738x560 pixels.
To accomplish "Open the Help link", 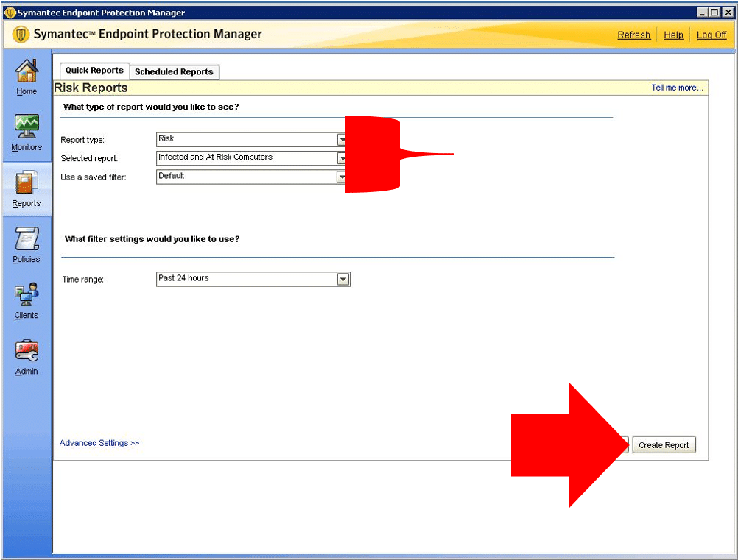I will (673, 35).
